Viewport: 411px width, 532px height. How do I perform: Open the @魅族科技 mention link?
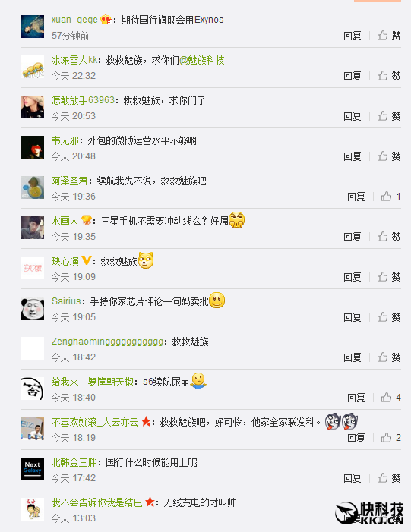[x=202, y=61]
